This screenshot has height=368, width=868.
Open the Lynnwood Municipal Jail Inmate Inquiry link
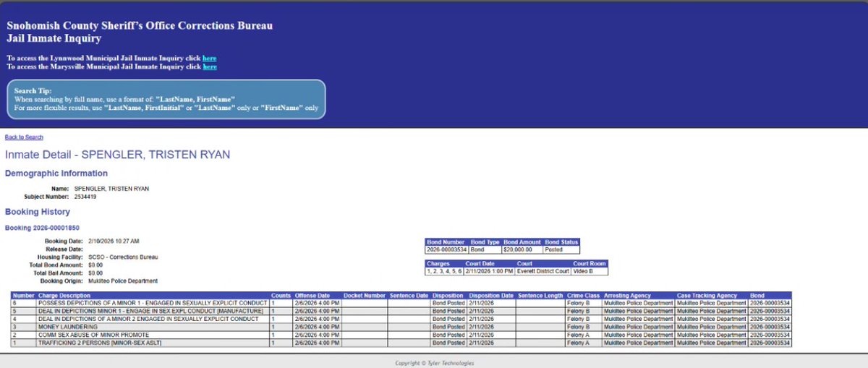[209, 58]
